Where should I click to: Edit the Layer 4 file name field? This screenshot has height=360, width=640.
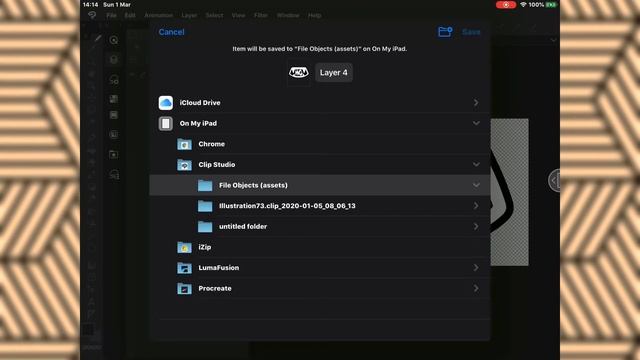[x=333, y=73]
